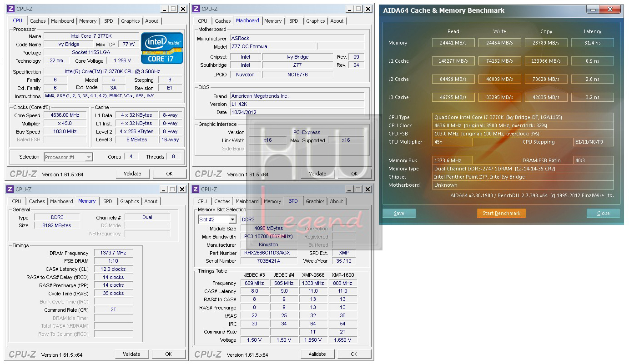Switch to Caches tab in the CPU-Z CPU window
The image size is (629, 364).
point(38,21)
